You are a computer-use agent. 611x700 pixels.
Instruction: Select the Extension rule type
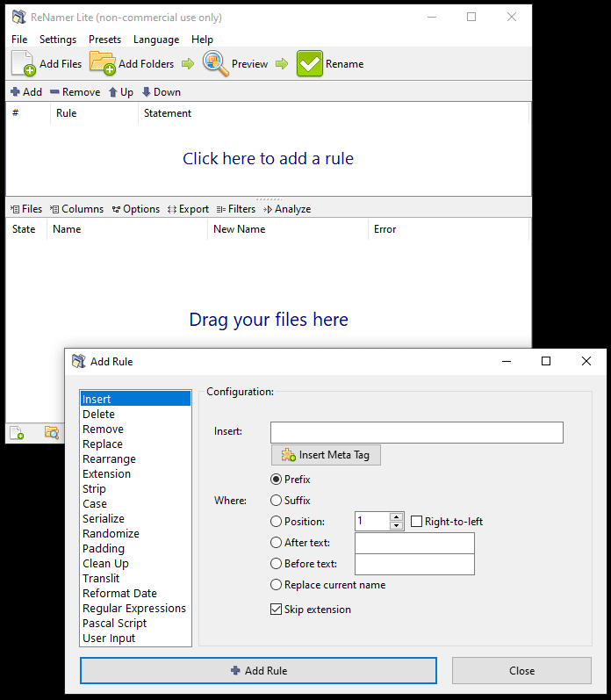pos(136,473)
